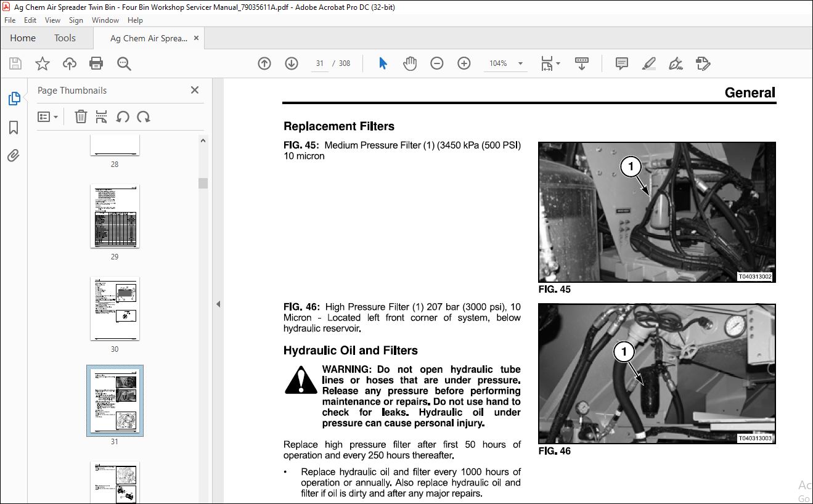This screenshot has width=813, height=504.
Task: Rotate page counterclockwise icon
Action: click(123, 116)
